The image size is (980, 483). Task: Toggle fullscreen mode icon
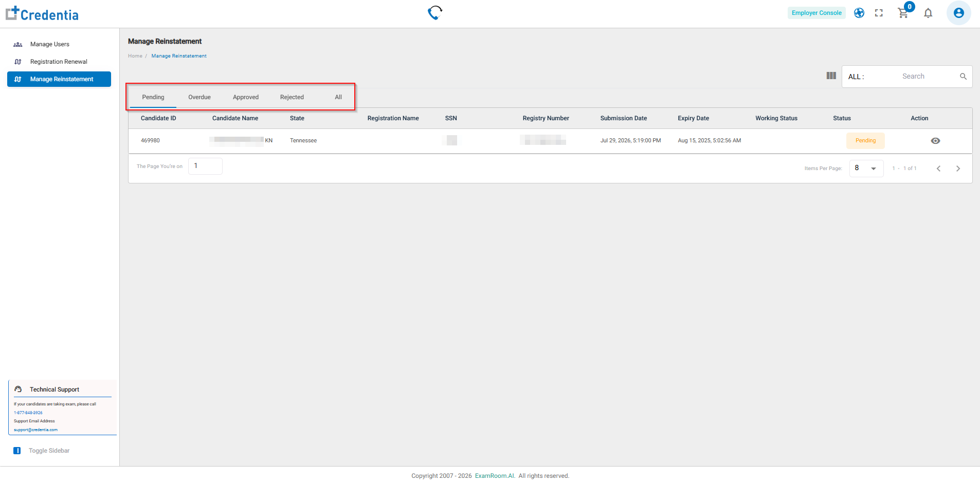(x=879, y=13)
